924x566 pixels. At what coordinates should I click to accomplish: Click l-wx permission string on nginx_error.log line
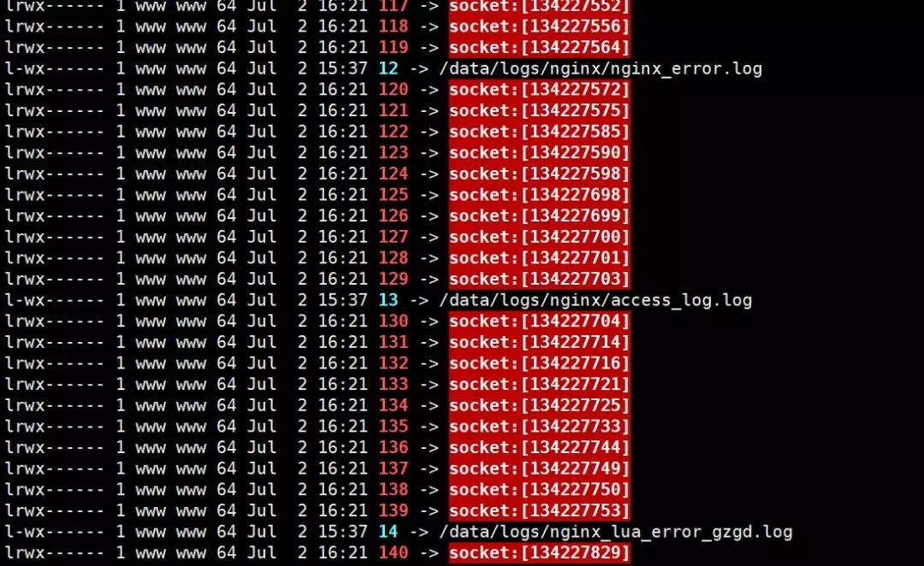click(x=54, y=68)
